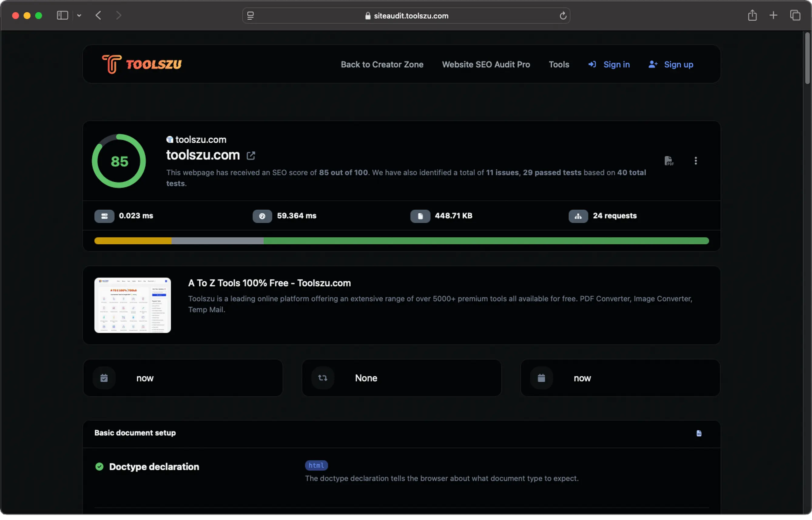Image resolution: width=812 pixels, height=520 pixels.
Task: Click the export PDF report icon
Action: 669,160
